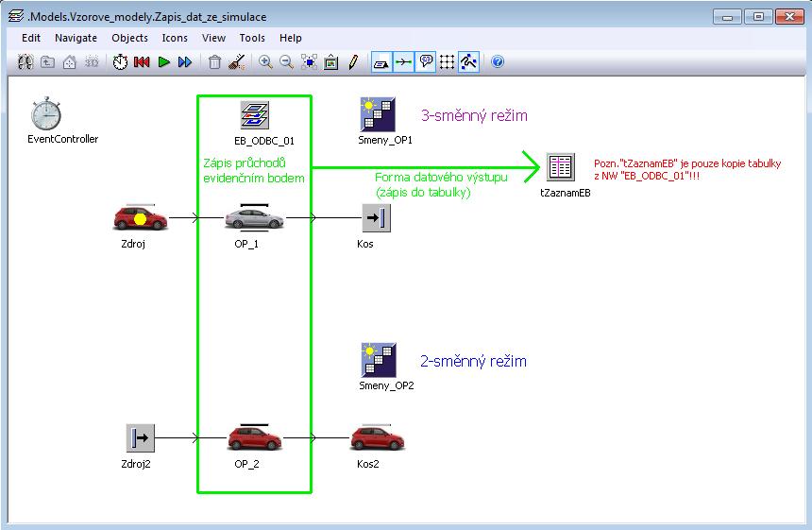
Task: Click the red 'Pozn."tZaznamEB"' note text
Action: (687, 169)
